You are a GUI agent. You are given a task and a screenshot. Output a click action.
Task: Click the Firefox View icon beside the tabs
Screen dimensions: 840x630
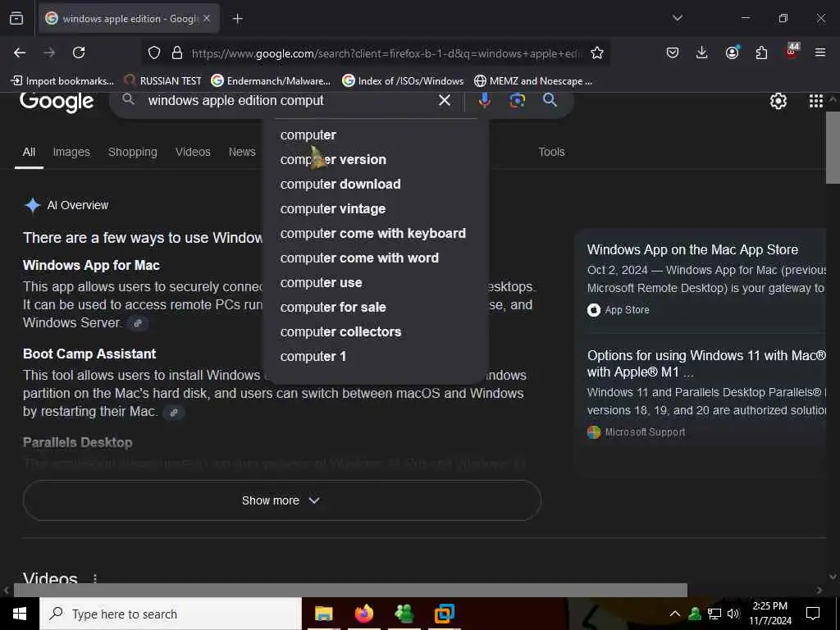point(16,18)
